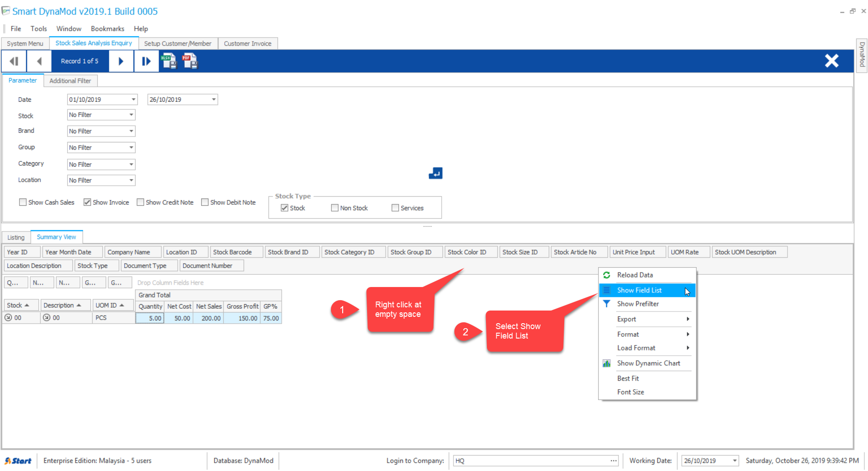
Task: Uncheck Show Invoice checkbox
Action: [87, 202]
